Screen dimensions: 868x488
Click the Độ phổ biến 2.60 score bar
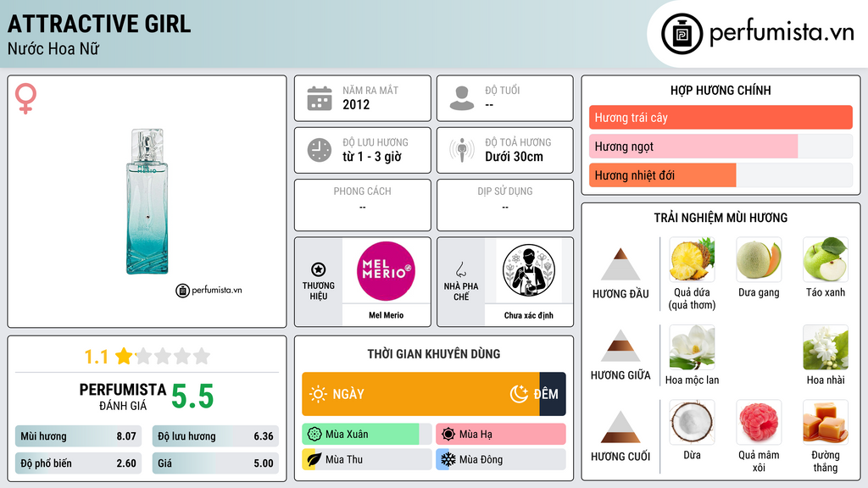pyautogui.click(x=78, y=463)
